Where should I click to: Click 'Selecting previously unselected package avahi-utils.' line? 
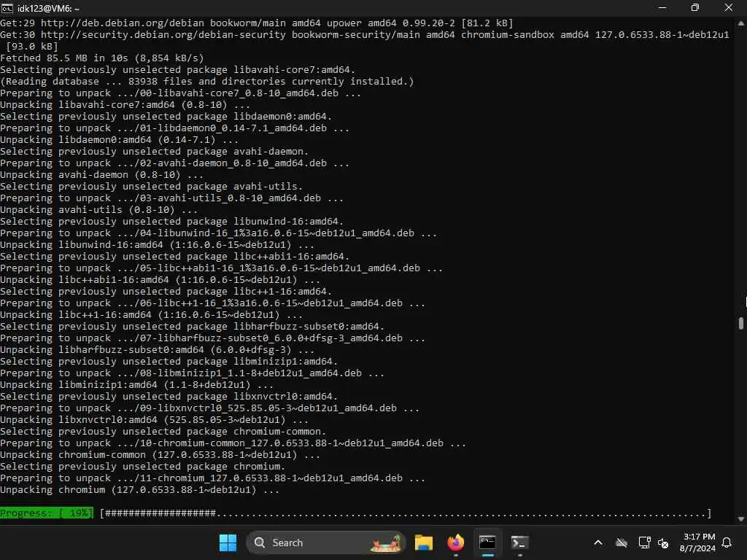click(x=152, y=187)
